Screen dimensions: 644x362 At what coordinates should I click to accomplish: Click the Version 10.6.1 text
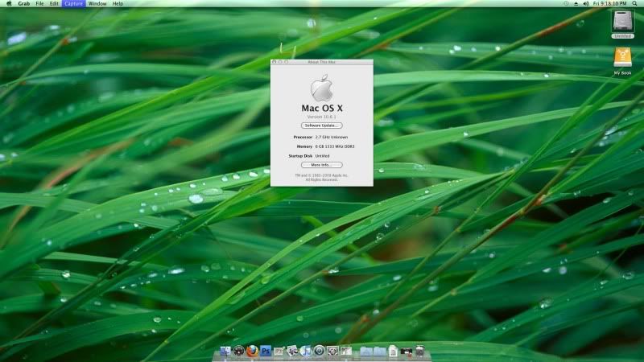tap(321, 117)
